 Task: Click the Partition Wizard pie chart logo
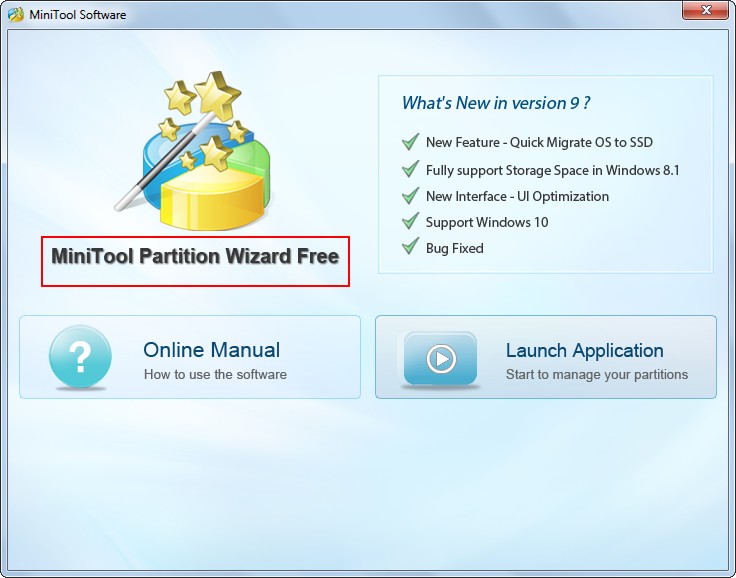pyautogui.click(x=193, y=151)
